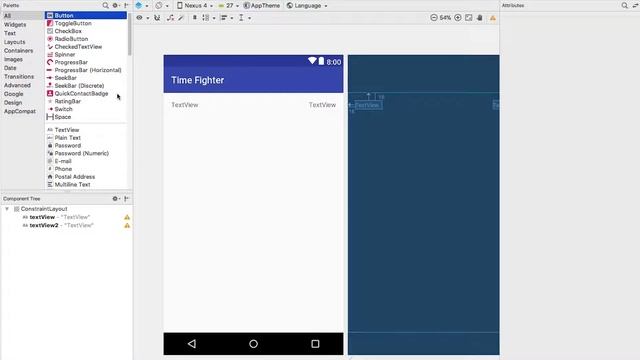Open Palette settings gear menu

pyautogui.click(x=116, y=5)
